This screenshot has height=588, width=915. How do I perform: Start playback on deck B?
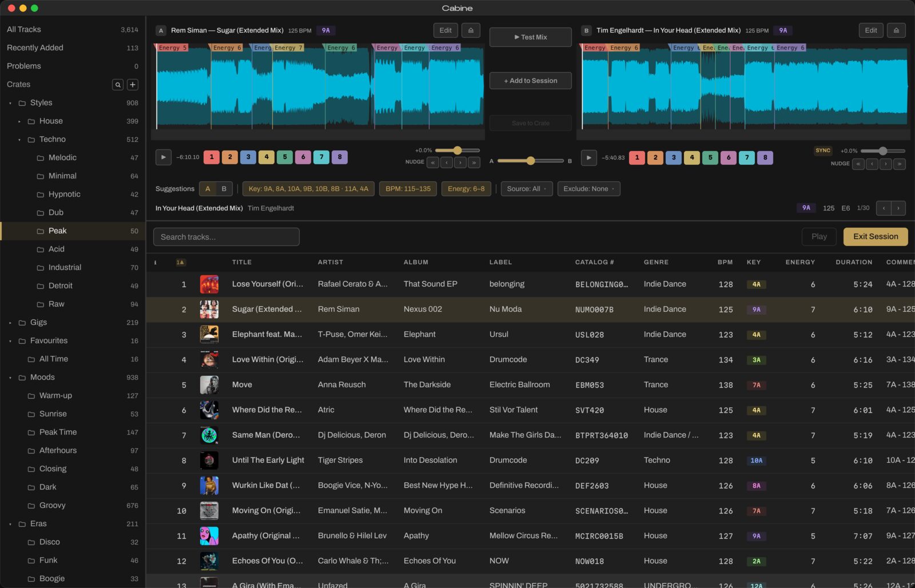(x=589, y=157)
